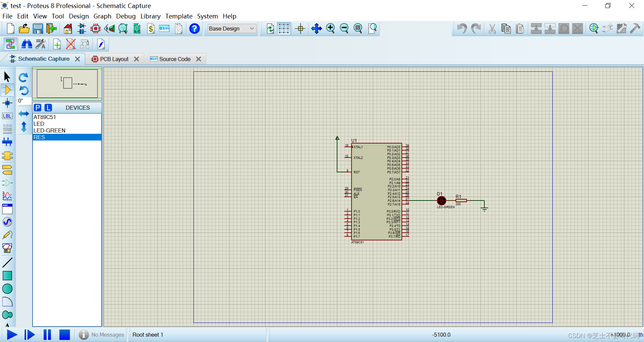Open the Source Code toolbar icon

(164, 28)
